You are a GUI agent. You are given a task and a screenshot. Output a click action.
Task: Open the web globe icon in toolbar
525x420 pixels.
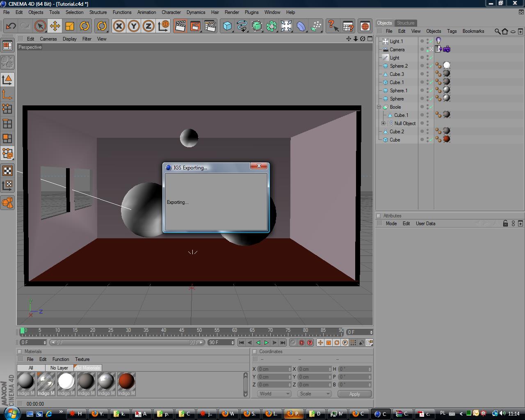(x=365, y=26)
